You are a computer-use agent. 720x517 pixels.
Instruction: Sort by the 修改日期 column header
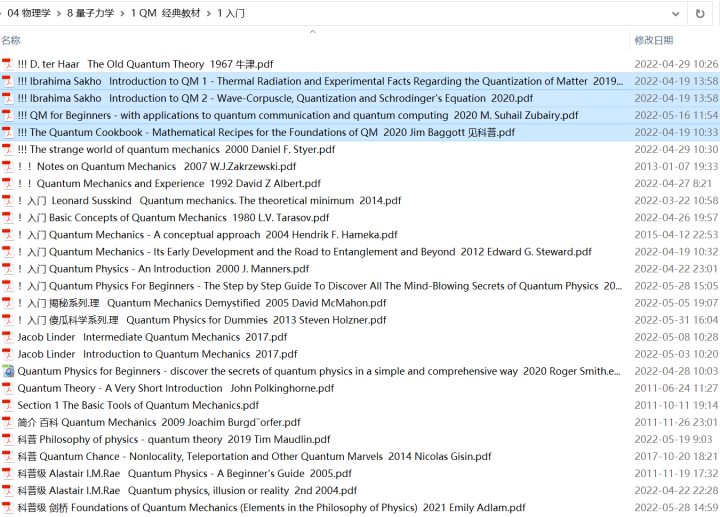[x=653, y=40]
